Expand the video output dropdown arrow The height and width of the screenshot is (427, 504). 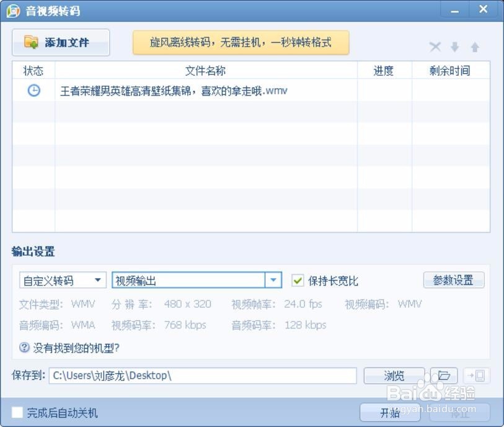pos(273,280)
